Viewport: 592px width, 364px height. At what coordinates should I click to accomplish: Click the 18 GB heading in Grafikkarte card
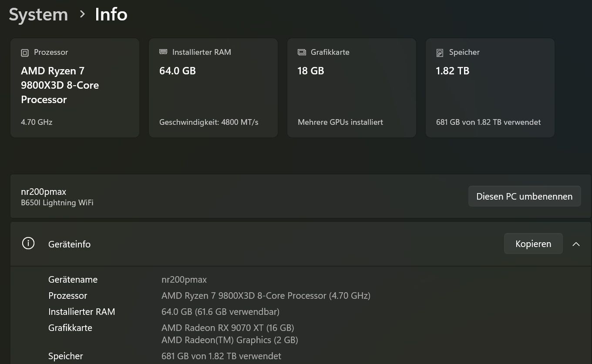[311, 71]
